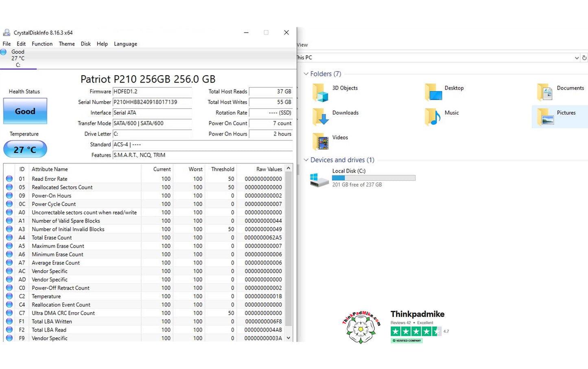Select the Music folder
The image size is (588, 369).
(x=442, y=117)
